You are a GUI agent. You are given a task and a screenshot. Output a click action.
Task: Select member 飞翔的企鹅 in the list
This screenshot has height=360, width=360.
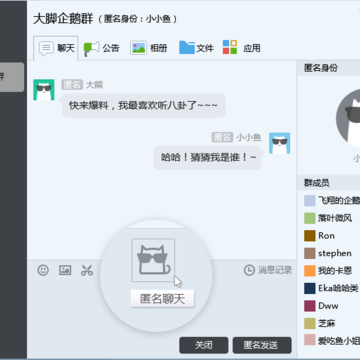[x=332, y=201]
